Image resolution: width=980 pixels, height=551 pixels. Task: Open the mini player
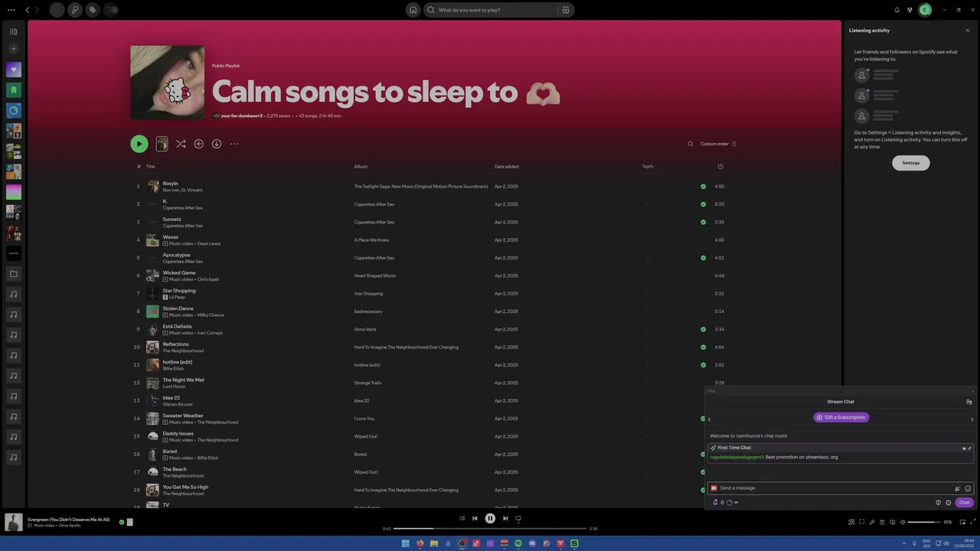pos(962,522)
